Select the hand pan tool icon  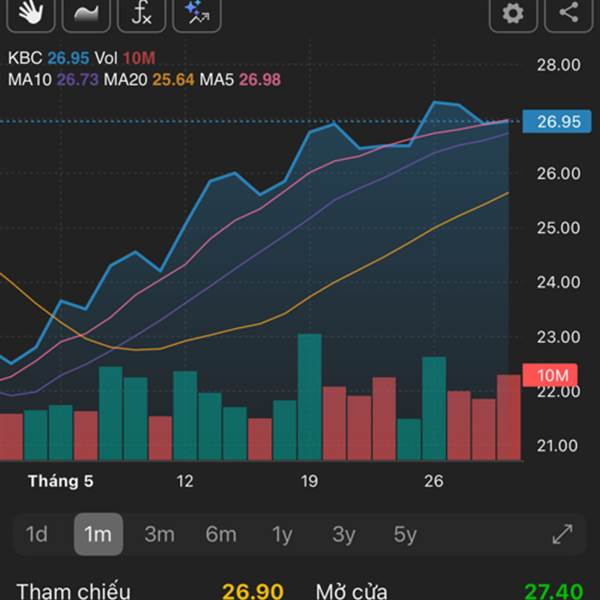[x=31, y=13]
